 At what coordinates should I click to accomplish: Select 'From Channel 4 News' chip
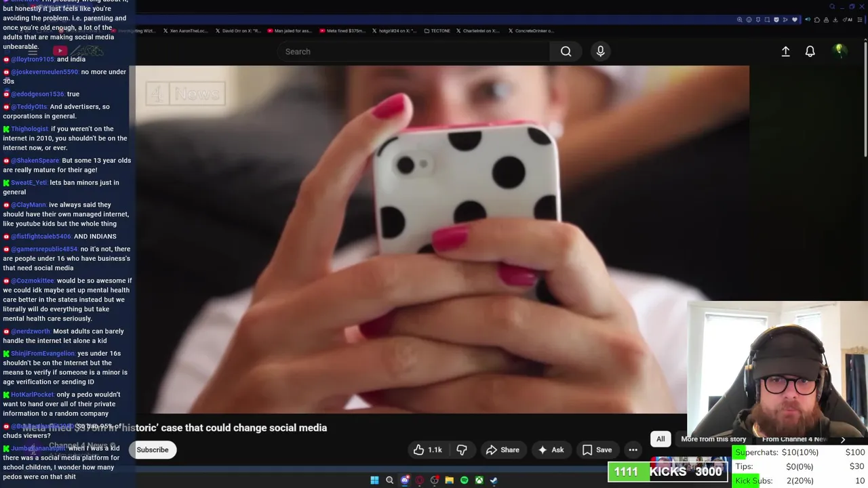[793, 439]
